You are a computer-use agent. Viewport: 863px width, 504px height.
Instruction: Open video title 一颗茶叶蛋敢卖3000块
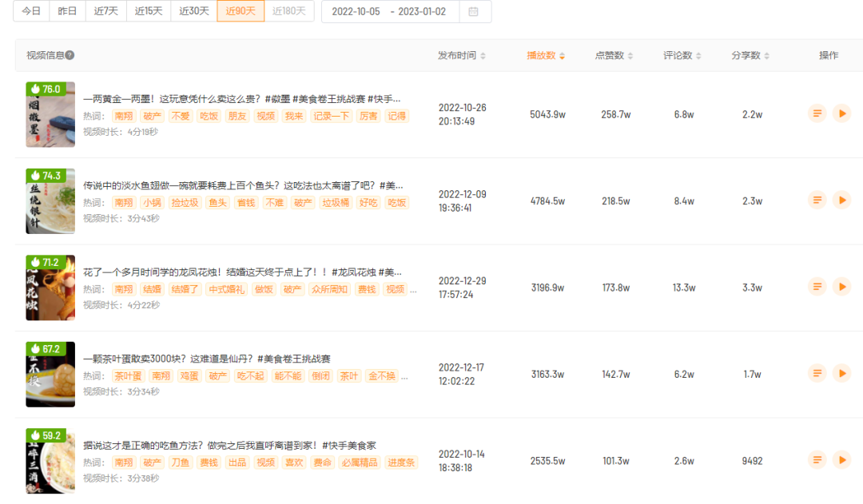tap(206, 359)
